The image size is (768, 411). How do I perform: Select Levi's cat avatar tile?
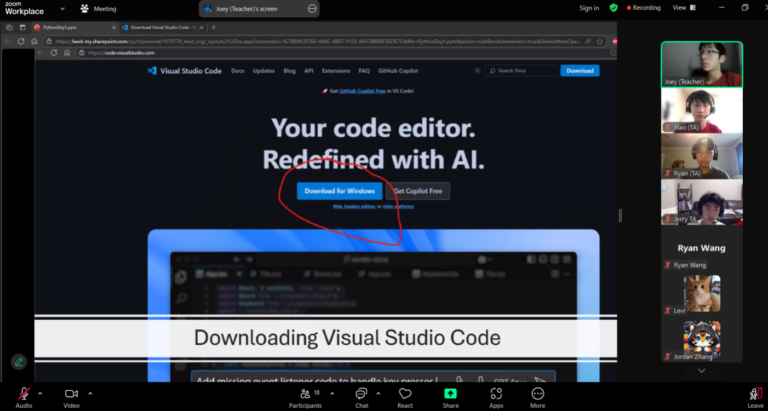(702, 294)
